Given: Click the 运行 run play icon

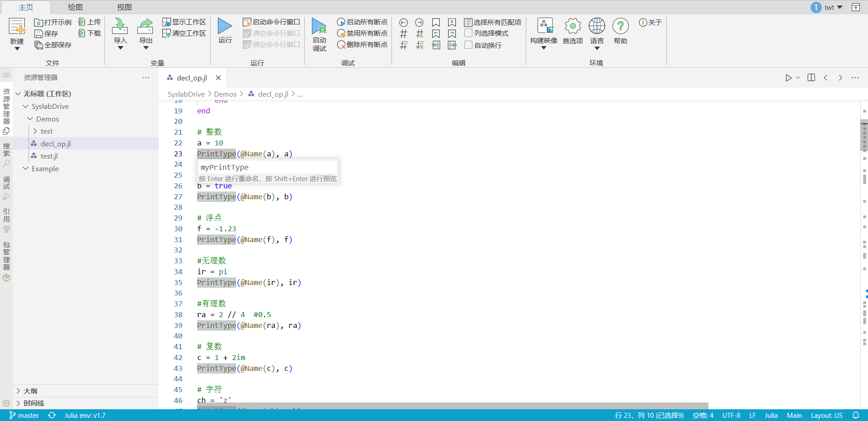Looking at the screenshot, I should point(225,26).
